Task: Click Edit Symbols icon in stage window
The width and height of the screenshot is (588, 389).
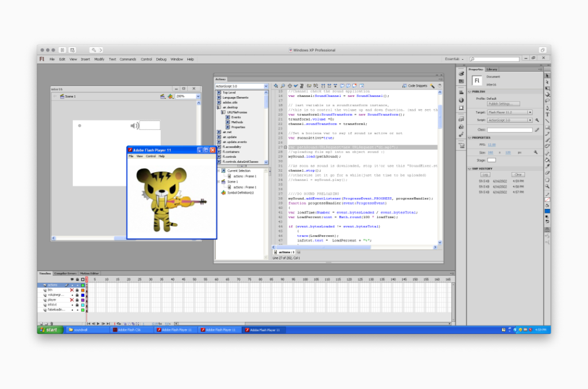Action: pyautogui.click(x=170, y=96)
